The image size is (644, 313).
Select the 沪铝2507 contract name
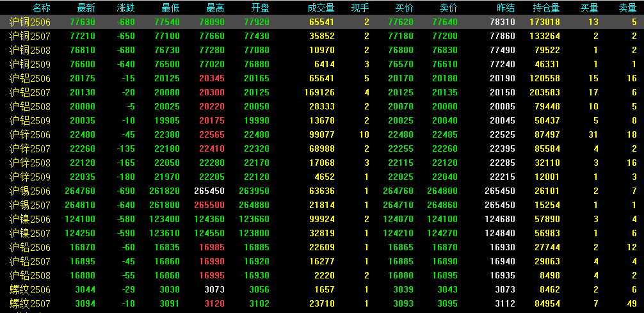tap(30, 92)
